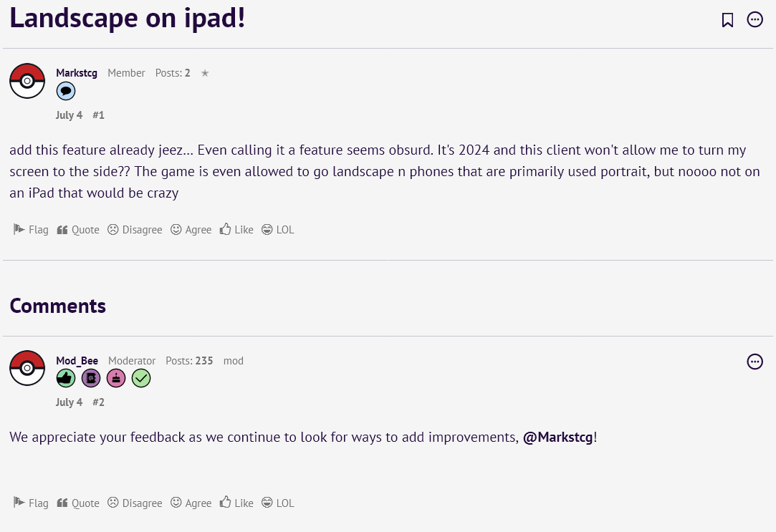Click Mod_Bee's Pokeball avatar
The width and height of the screenshot is (776, 532).
point(27,368)
